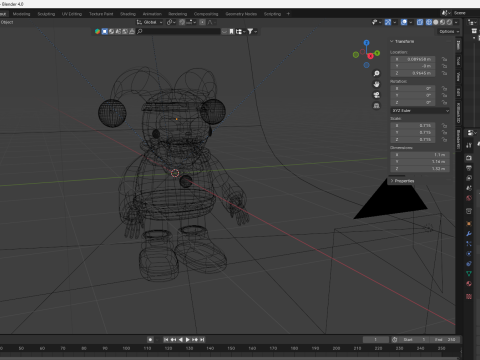Toggle viewport gizmos button

point(388,22)
